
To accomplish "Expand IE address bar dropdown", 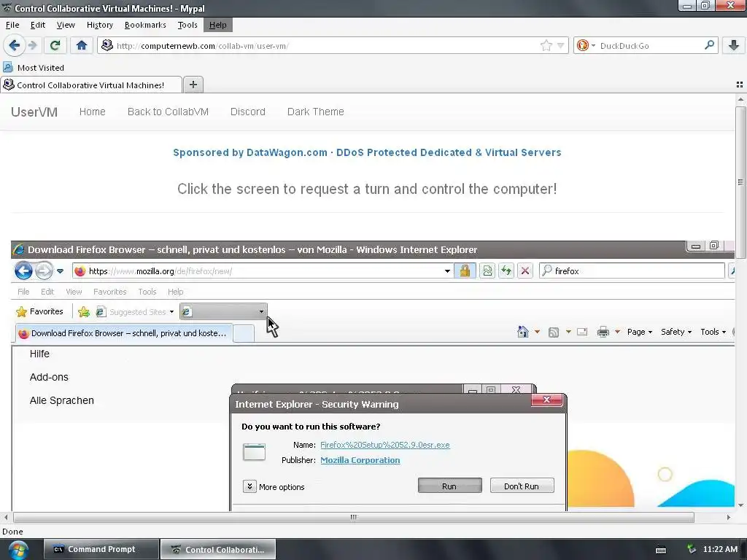I will 447,271.
